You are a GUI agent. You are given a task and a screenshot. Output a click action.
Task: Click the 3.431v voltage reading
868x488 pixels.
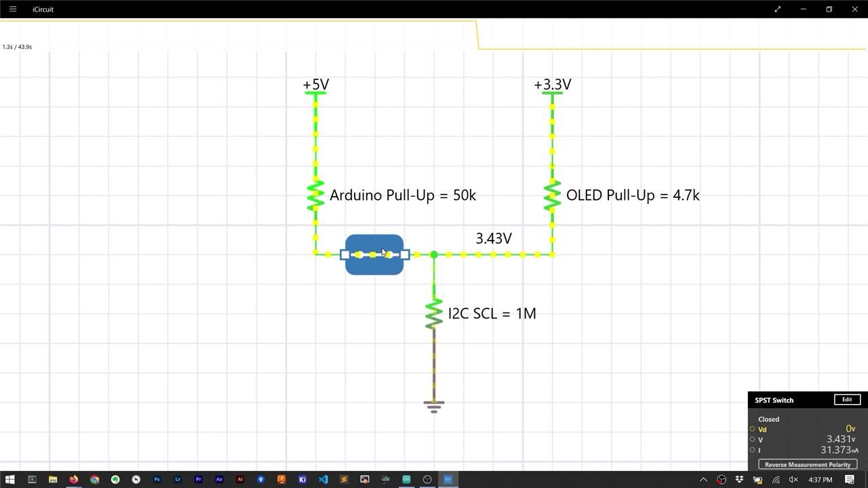841,439
